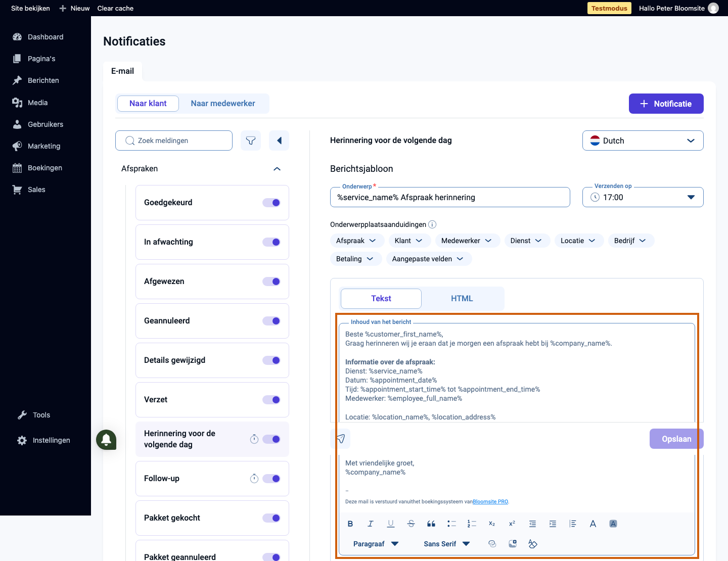Screen dimensions: 728x561
Task: Open the Verzenden op time dropdown
Action: click(643, 197)
